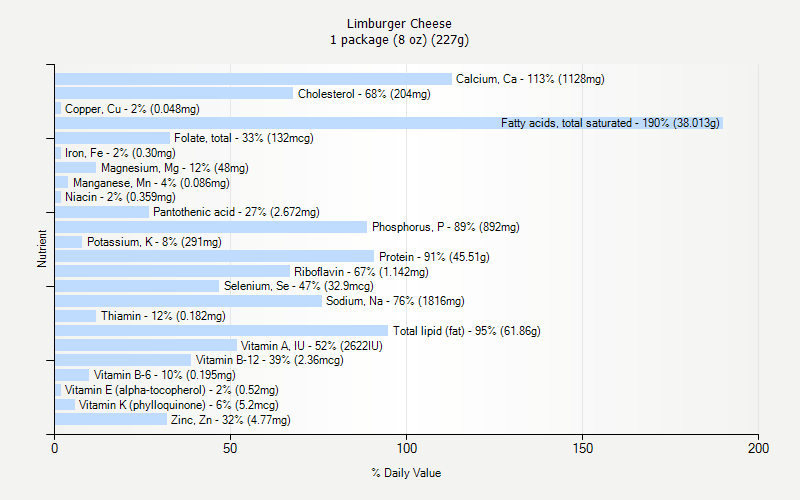Click the % Daily Value axis title
800x500 pixels.
406,473
